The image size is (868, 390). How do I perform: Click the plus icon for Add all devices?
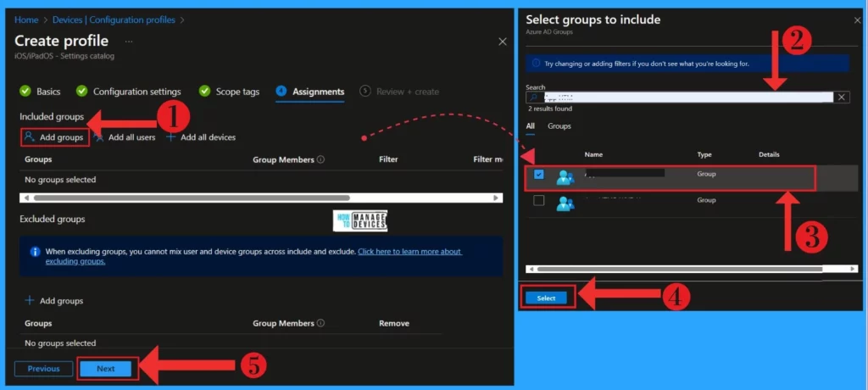point(171,137)
